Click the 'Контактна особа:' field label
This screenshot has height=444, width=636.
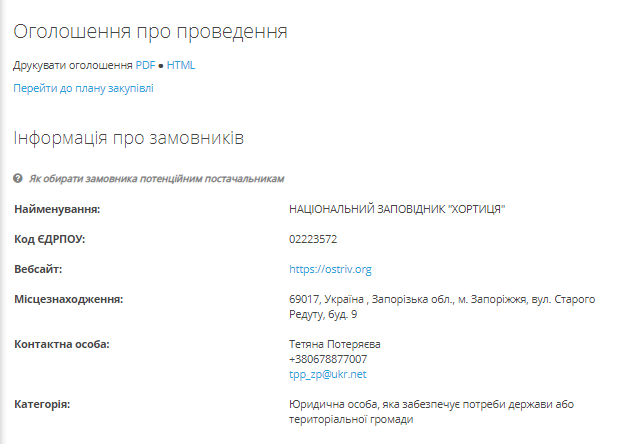(62, 344)
